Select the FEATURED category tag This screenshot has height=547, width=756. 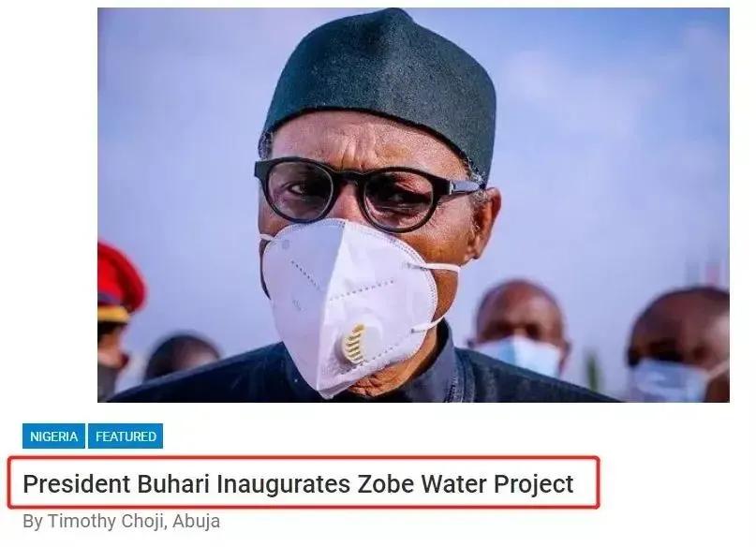point(126,436)
